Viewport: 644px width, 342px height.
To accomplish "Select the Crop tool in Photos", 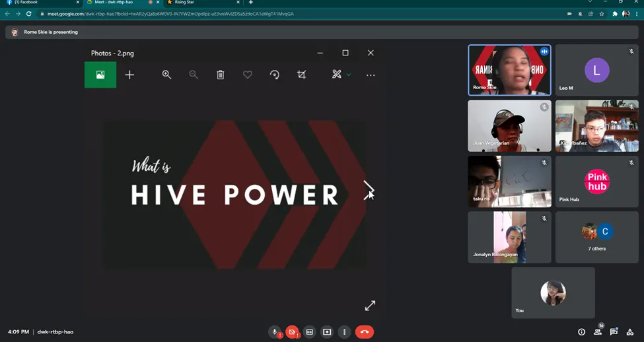I will pyautogui.click(x=301, y=75).
